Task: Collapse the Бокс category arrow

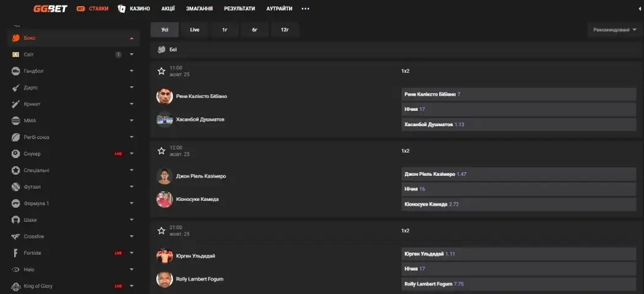Action: point(131,38)
